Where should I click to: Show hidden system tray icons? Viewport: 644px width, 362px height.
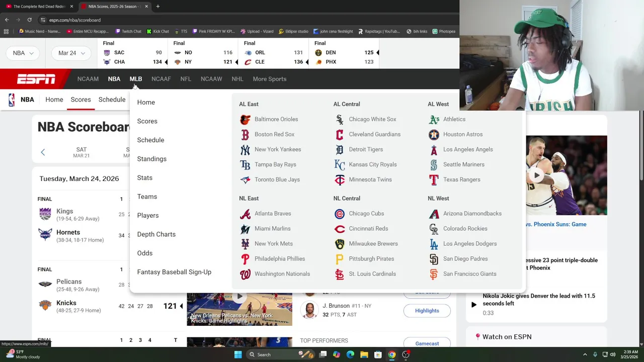click(586, 354)
